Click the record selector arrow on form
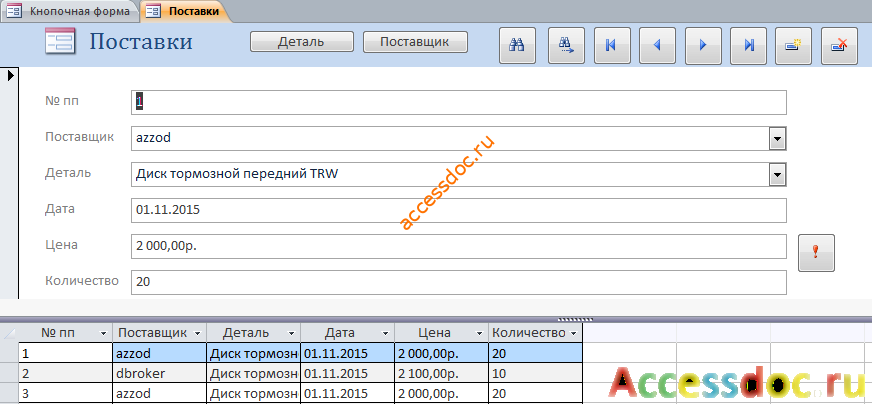The width and height of the screenshot is (872, 404). coord(10,76)
